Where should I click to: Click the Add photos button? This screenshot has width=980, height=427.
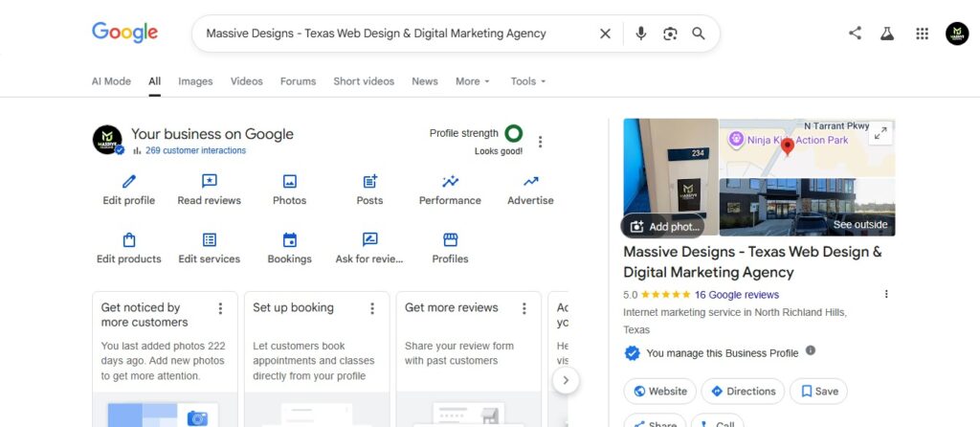[x=664, y=226]
